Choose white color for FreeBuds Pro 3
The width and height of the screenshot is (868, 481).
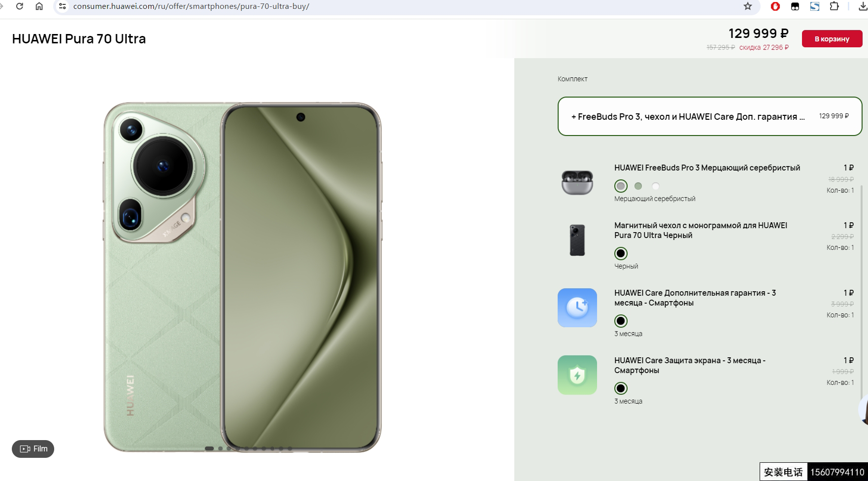(655, 186)
